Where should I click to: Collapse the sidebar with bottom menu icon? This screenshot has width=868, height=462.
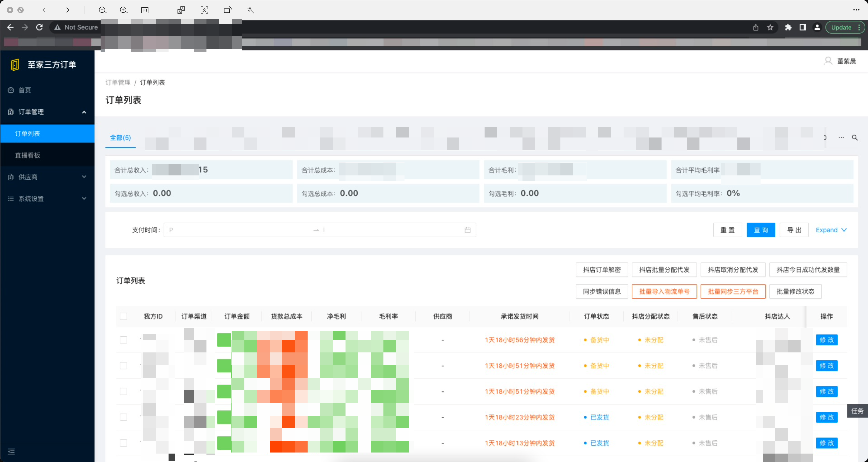[11, 451]
